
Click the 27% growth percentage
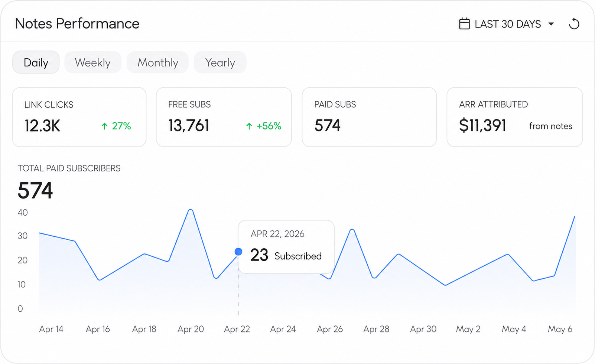pos(121,126)
